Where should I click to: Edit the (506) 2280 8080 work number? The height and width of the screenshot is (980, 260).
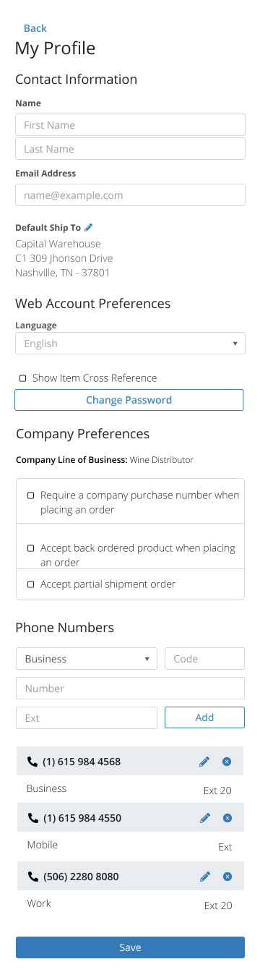[204, 877]
